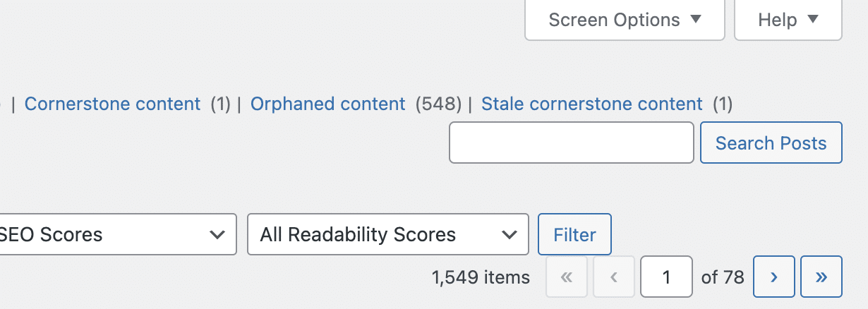
Task: Select the current page number field
Action: click(666, 277)
